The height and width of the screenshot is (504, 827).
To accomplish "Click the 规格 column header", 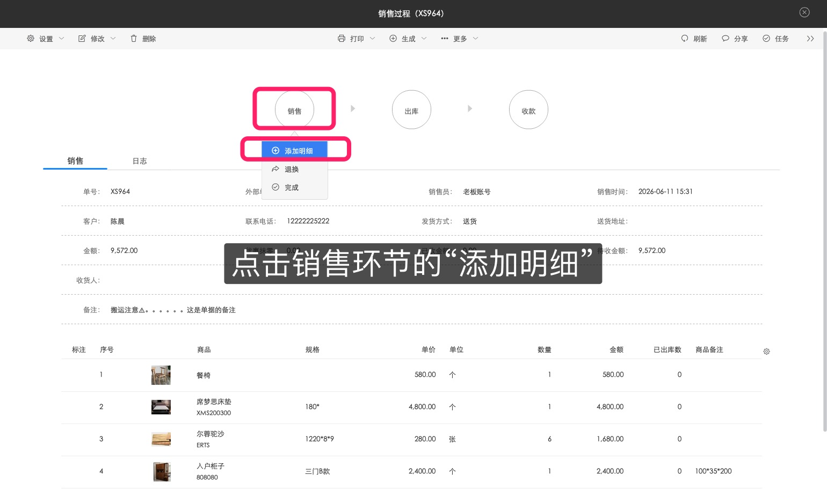I will (313, 350).
